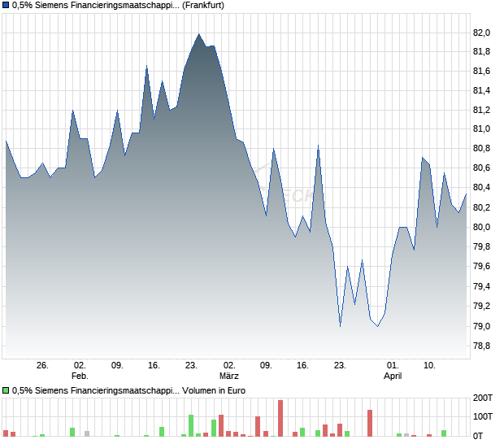The image size is (504, 444).
Task: Click the Volumen in Euro legend title
Action: (128, 390)
